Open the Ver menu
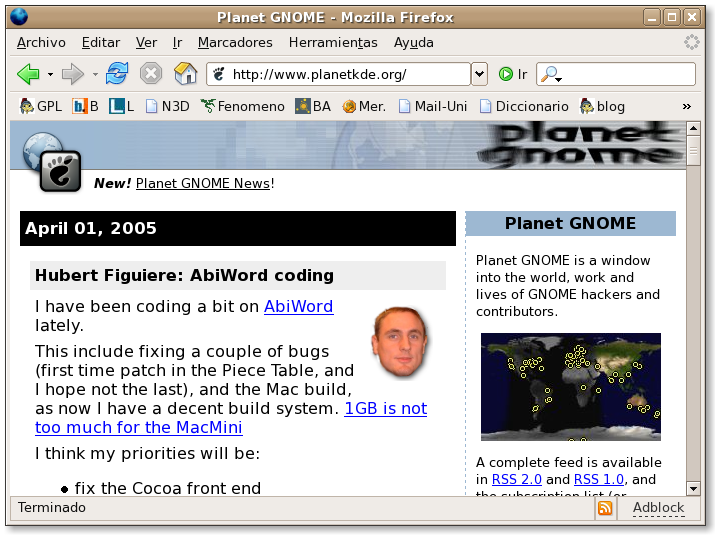715x535 pixels. click(x=146, y=42)
